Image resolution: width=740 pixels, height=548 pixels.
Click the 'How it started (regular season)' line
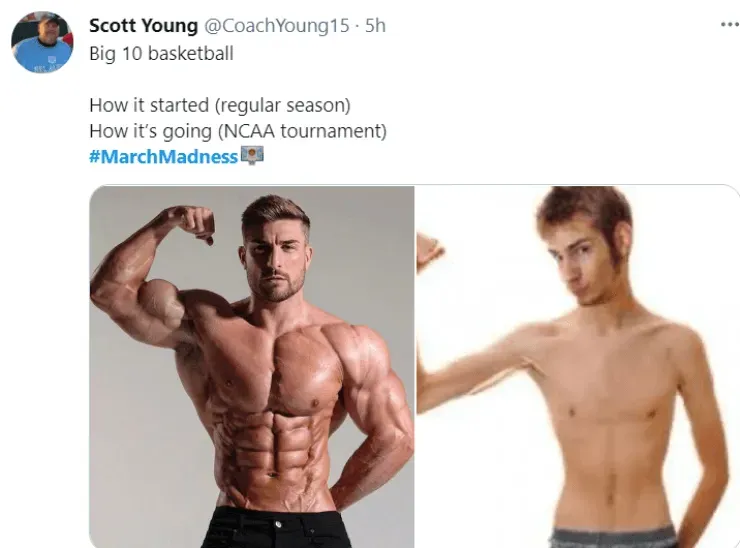tap(220, 105)
